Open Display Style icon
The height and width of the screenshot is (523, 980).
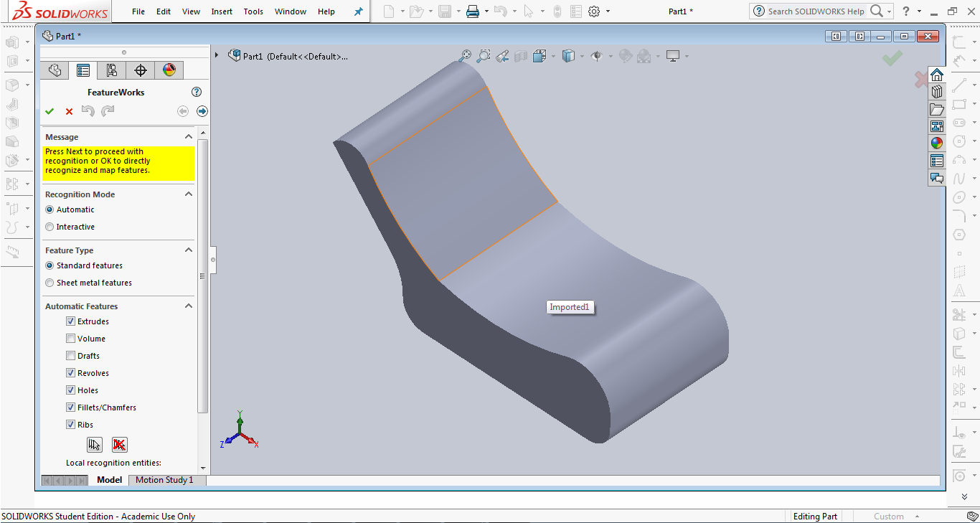(x=568, y=56)
